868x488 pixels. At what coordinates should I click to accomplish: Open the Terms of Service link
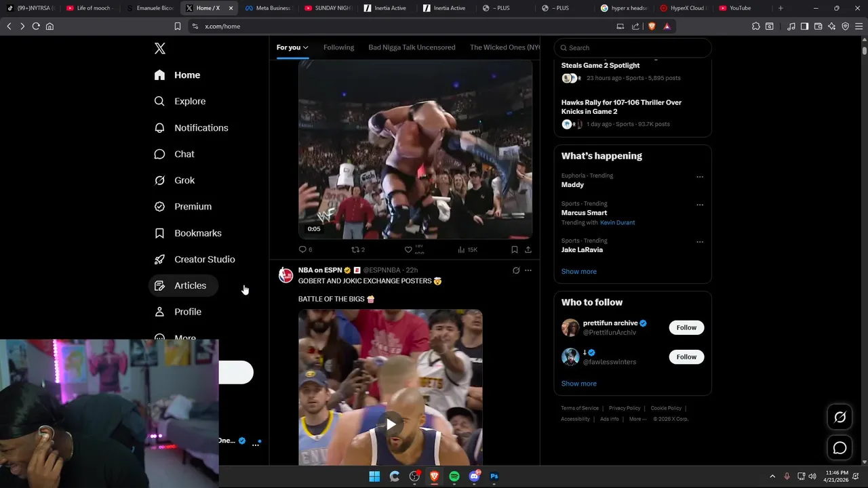pyautogui.click(x=580, y=408)
